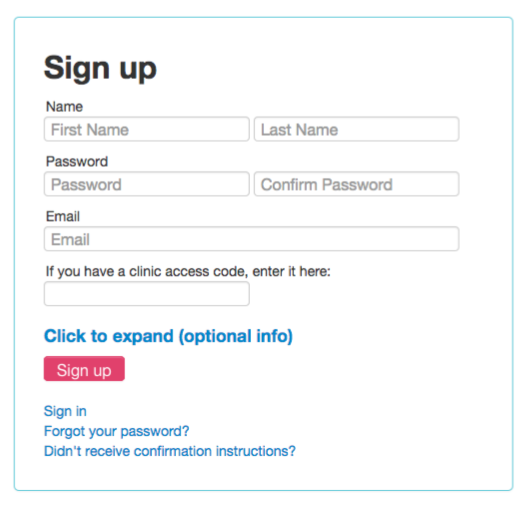Click the blue Click to expand heading
525x506 pixels.
click(168, 336)
